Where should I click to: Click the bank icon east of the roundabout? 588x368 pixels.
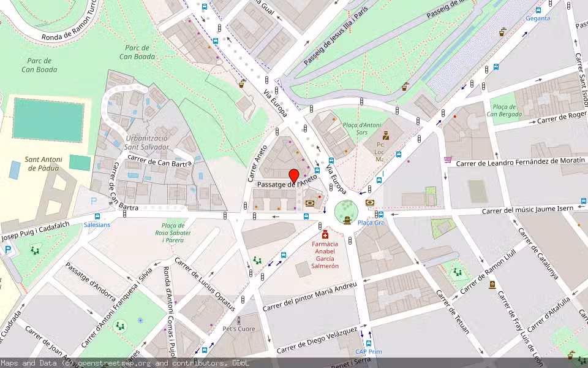[x=371, y=203]
